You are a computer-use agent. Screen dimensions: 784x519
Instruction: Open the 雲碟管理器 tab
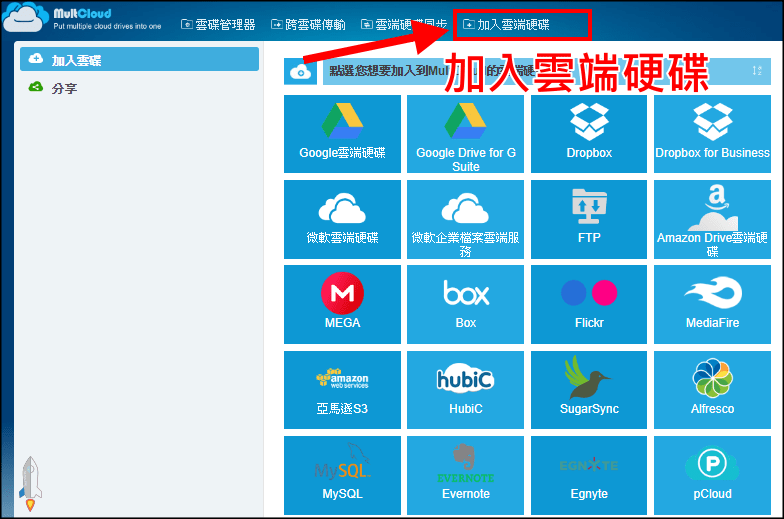pos(218,24)
